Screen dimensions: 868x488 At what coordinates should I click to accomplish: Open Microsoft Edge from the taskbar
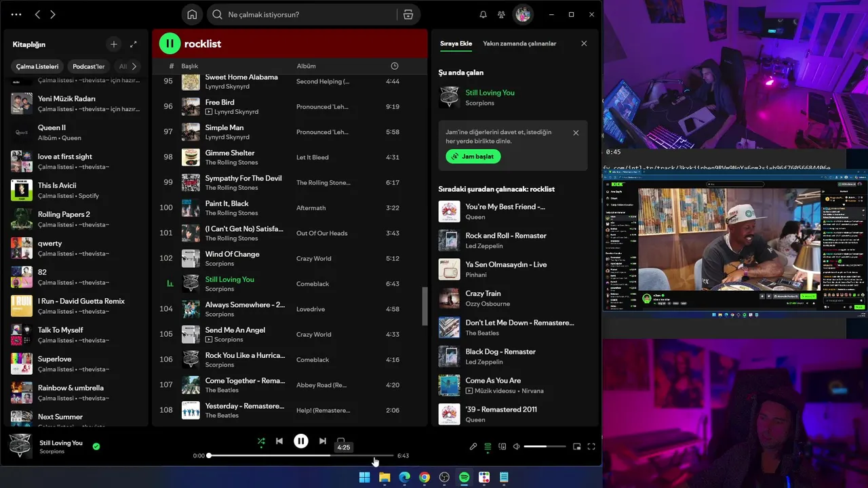(404, 477)
